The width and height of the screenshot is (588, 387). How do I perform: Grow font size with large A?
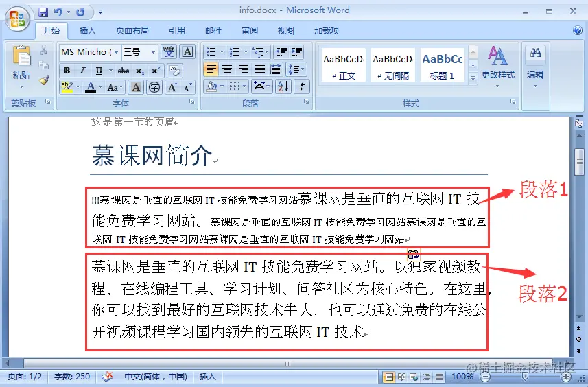(172, 87)
